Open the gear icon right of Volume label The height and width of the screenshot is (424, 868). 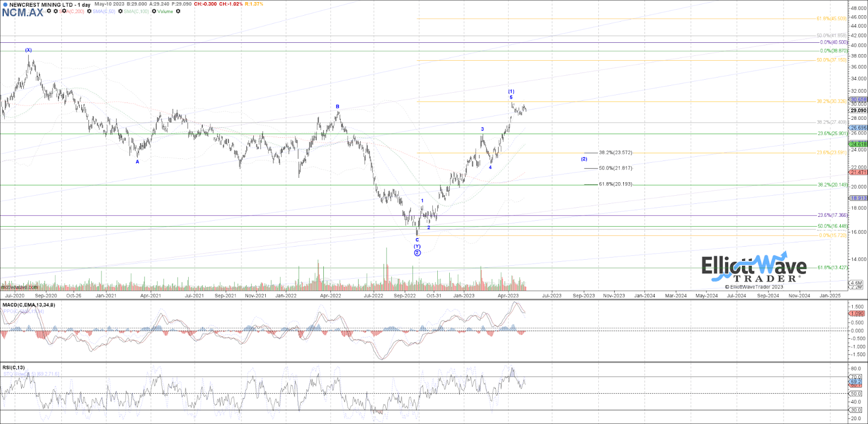178,11
